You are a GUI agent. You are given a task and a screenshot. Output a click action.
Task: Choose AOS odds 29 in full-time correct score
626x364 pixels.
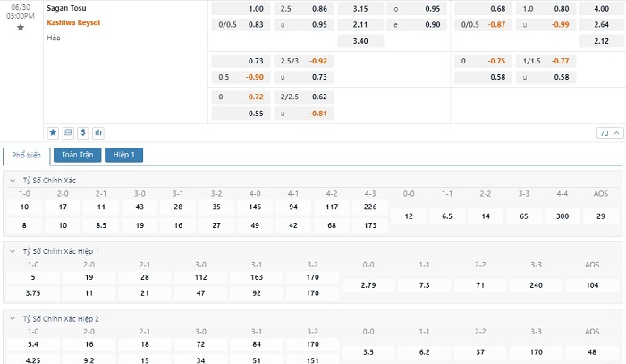pyautogui.click(x=601, y=216)
